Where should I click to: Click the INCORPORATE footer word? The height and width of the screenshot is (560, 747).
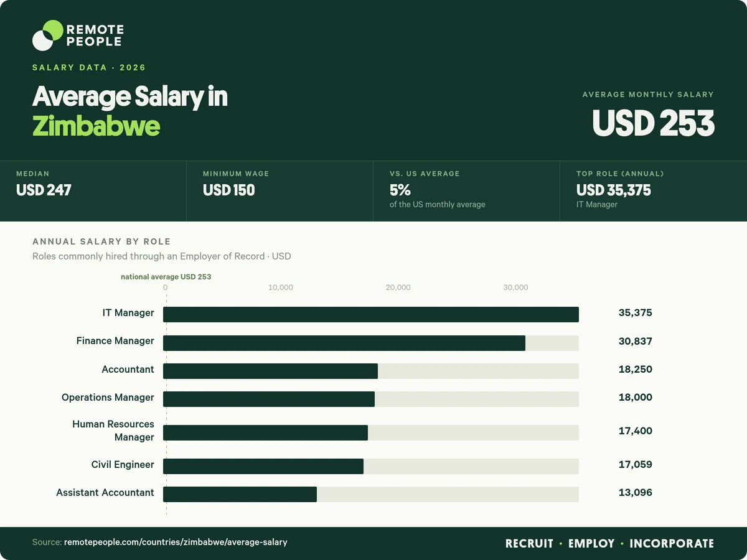click(672, 543)
